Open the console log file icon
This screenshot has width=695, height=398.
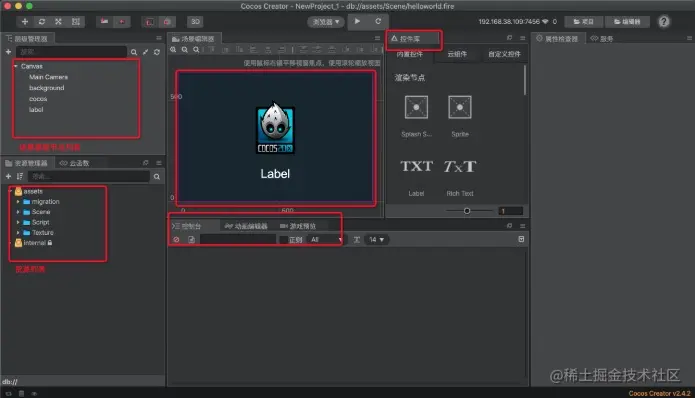click(191, 240)
